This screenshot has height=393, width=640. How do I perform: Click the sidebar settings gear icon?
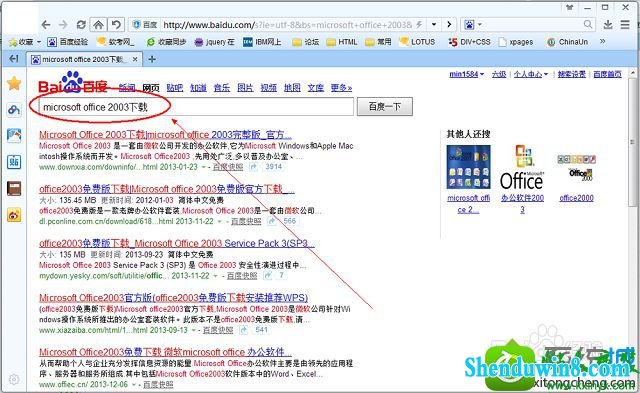point(14,380)
